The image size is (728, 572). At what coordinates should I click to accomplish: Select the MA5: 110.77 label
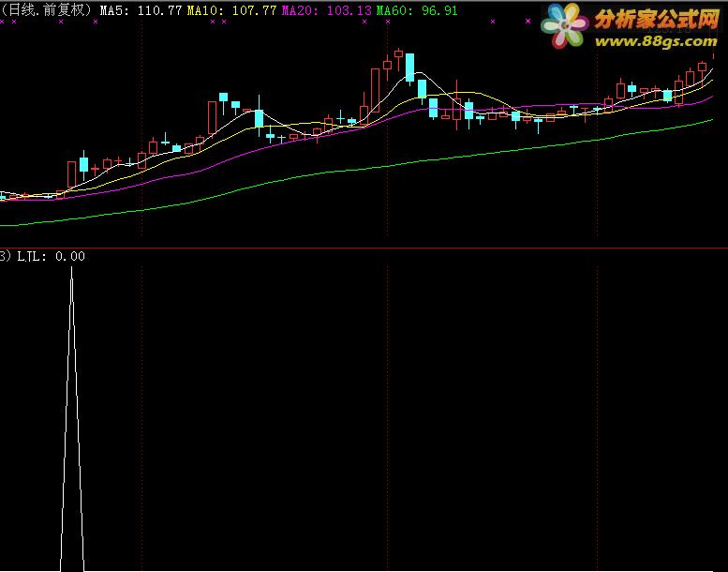pyautogui.click(x=141, y=10)
